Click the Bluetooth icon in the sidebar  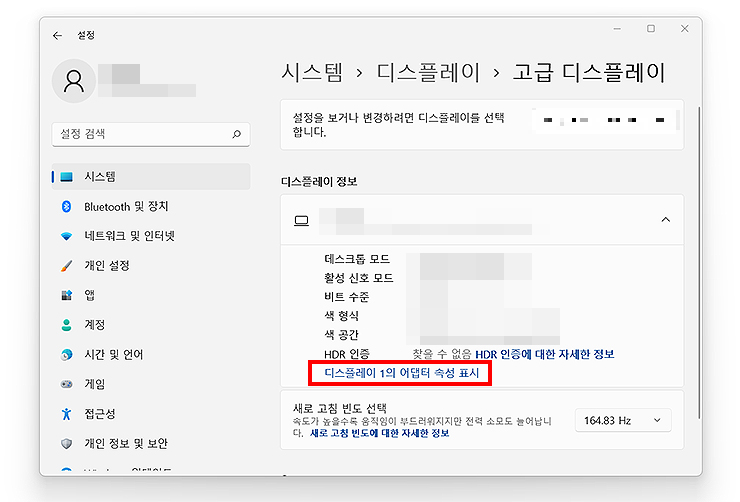pyautogui.click(x=67, y=207)
